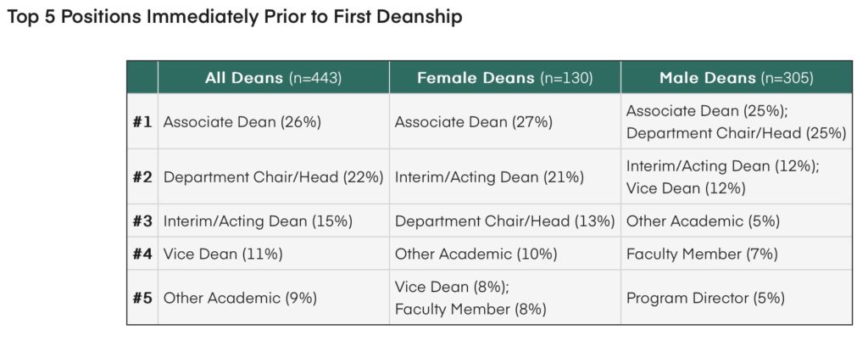Click the #1 rank row label
The image size is (868, 341).
(x=142, y=121)
